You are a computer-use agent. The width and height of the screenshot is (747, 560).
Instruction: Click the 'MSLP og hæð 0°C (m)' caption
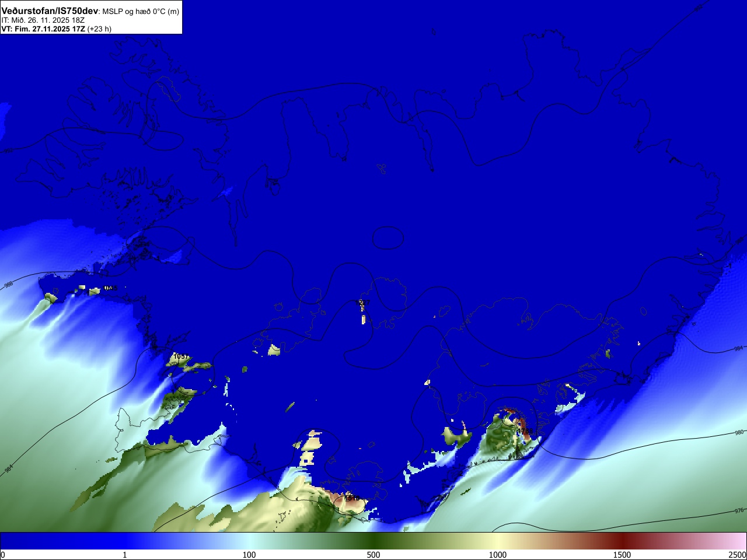pos(142,12)
